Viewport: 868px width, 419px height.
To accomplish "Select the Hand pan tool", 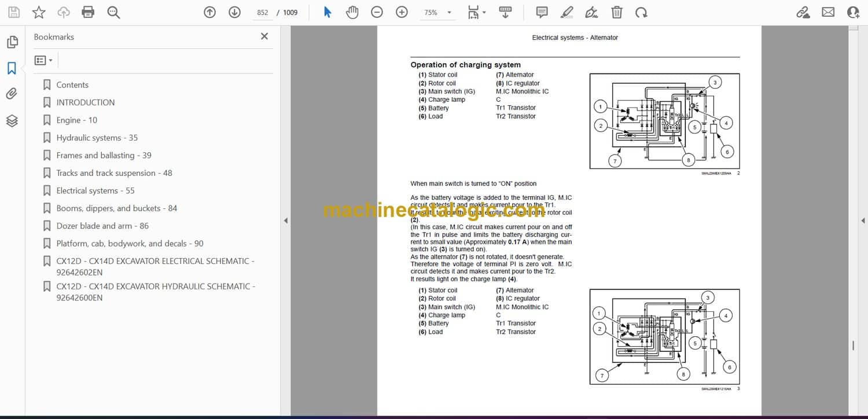I will click(x=352, y=12).
